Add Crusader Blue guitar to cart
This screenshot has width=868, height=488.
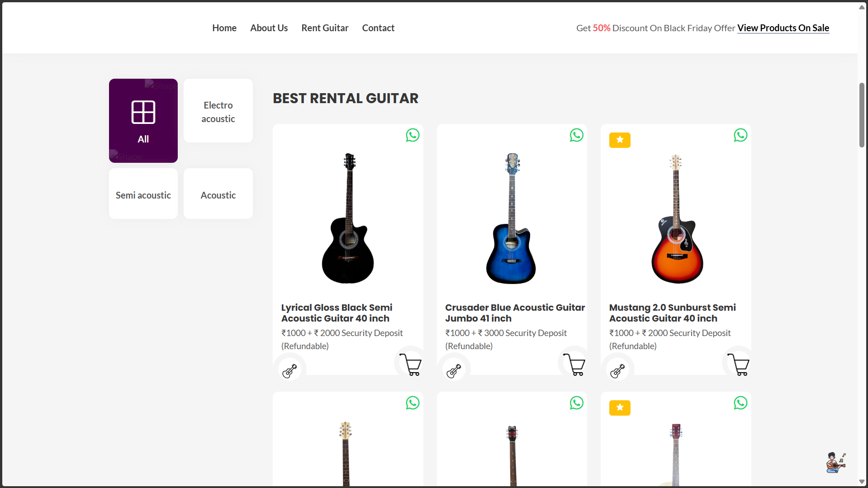(x=574, y=365)
